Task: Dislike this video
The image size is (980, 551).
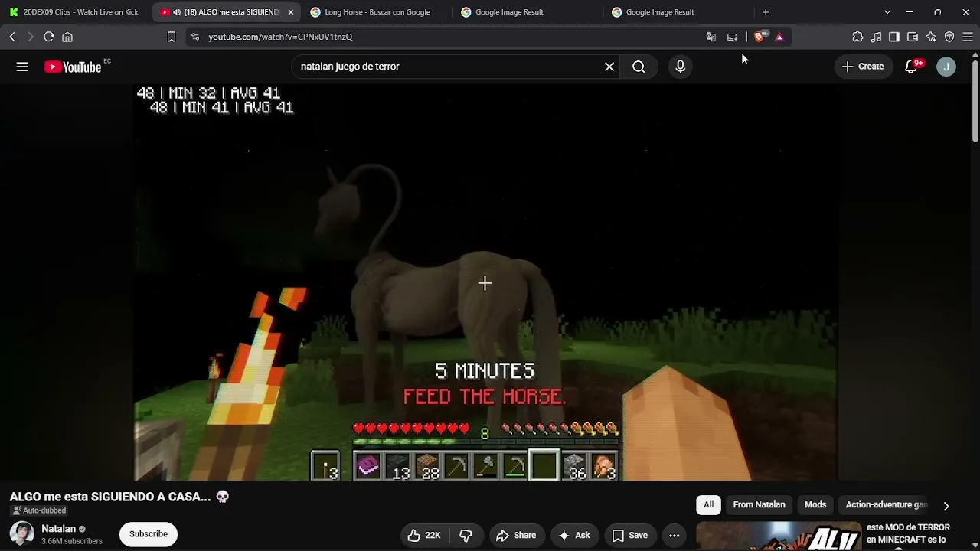Action: (465, 536)
